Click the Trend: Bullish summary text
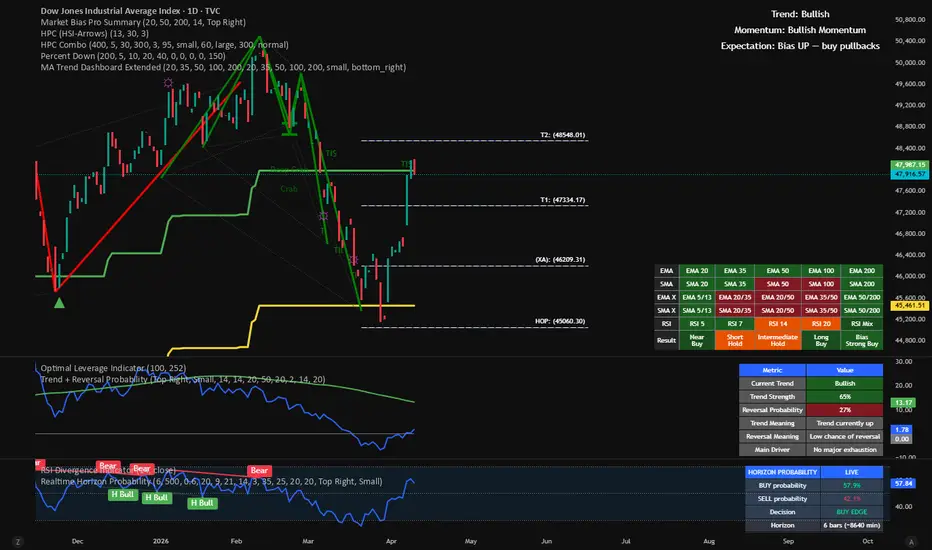Viewport: 932px width, 550px height. point(800,14)
